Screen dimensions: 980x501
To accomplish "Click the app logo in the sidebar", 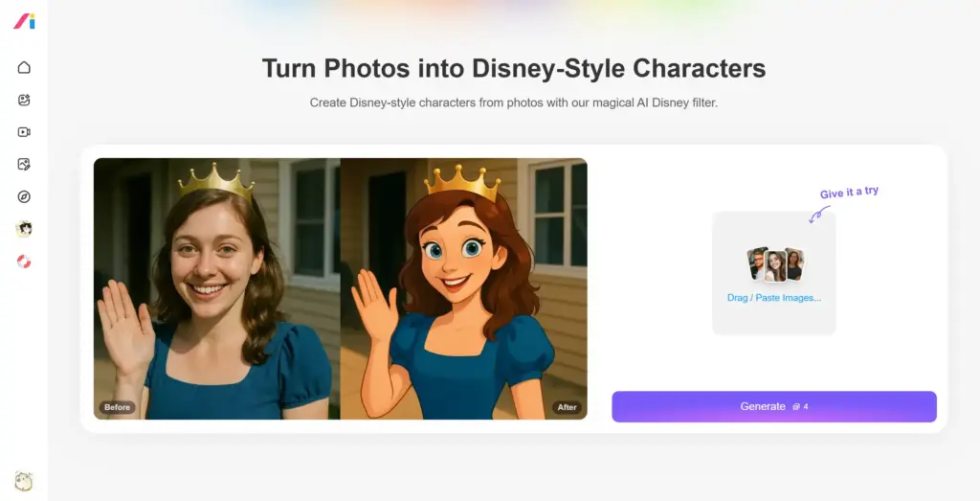I will coord(24,21).
